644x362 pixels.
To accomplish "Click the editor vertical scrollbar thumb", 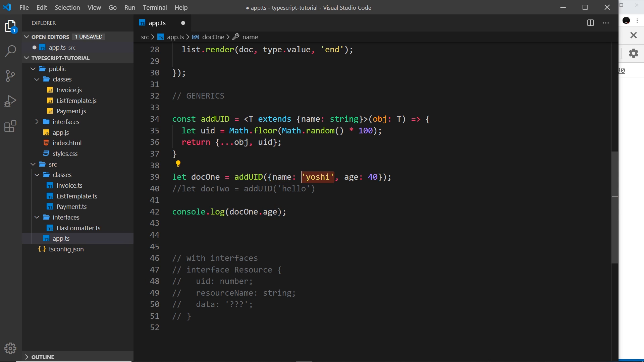I will (x=615, y=207).
